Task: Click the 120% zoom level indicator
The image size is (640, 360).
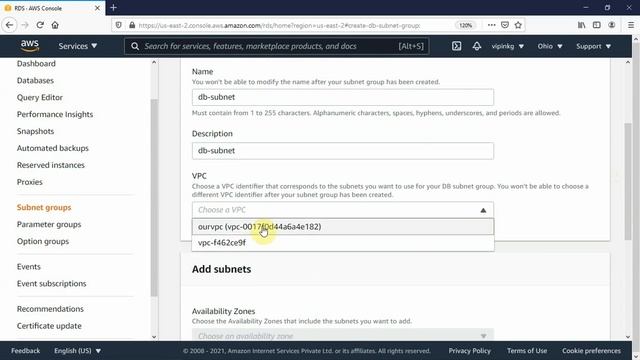Action: [x=465, y=25]
